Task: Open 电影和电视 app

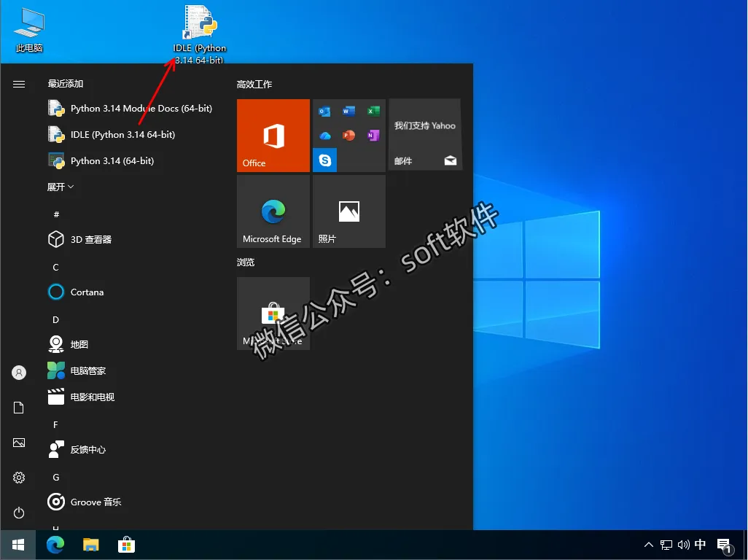Action: tap(81, 397)
